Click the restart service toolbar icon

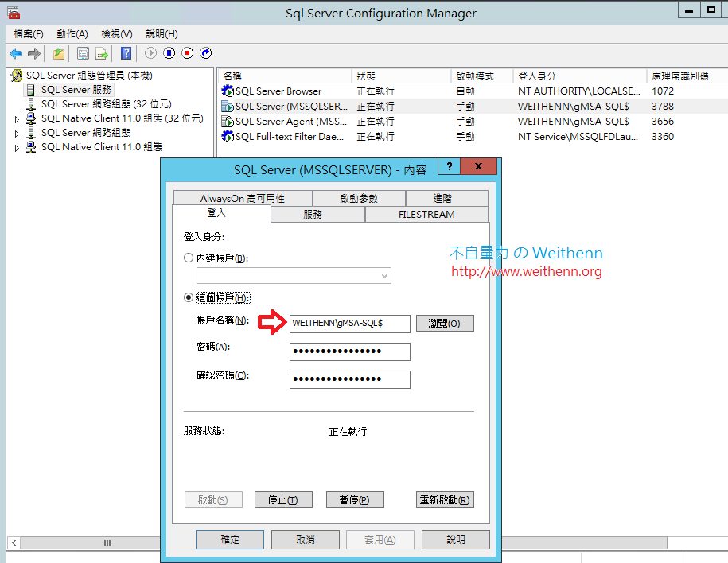(206, 53)
